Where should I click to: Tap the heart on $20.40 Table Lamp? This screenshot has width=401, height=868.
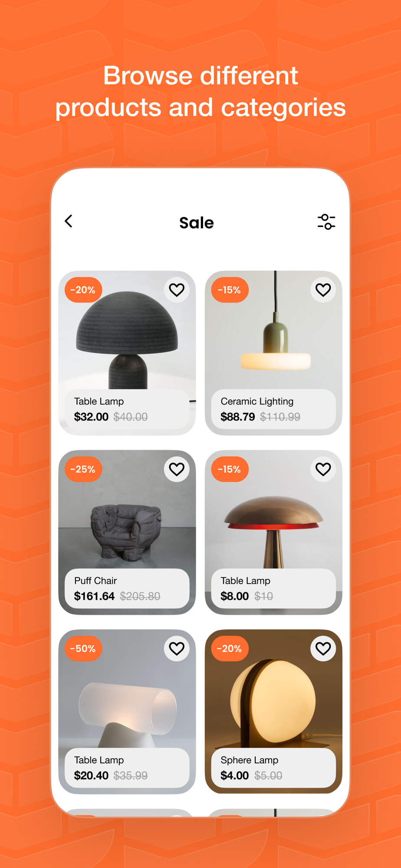(x=177, y=648)
